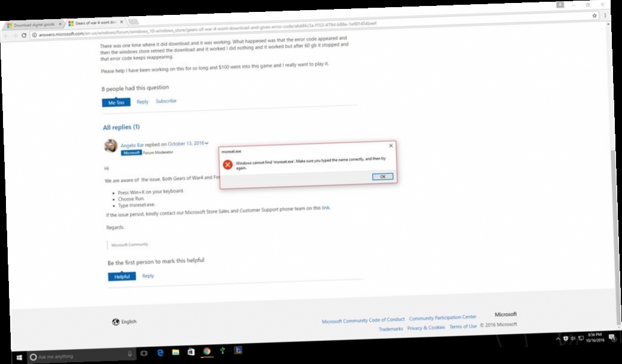Open the Chrome three-dot menu
This screenshot has height=364, width=622.
(605, 15)
